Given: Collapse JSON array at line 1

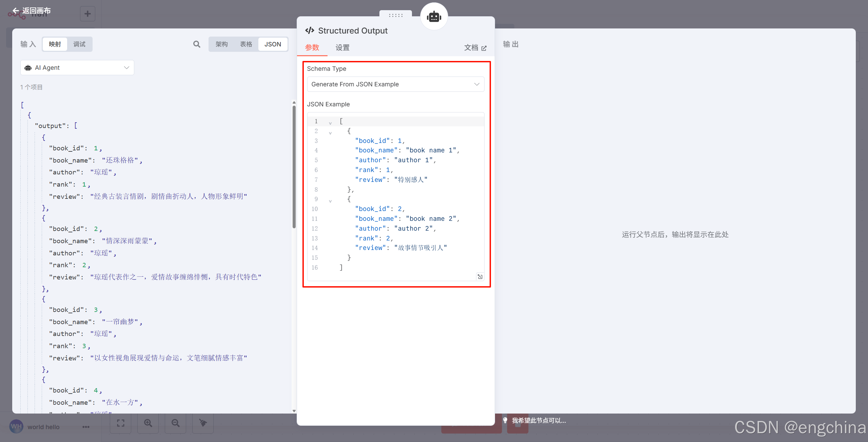Looking at the screenshot, I should pyautogui.click(x=330, y=123).
